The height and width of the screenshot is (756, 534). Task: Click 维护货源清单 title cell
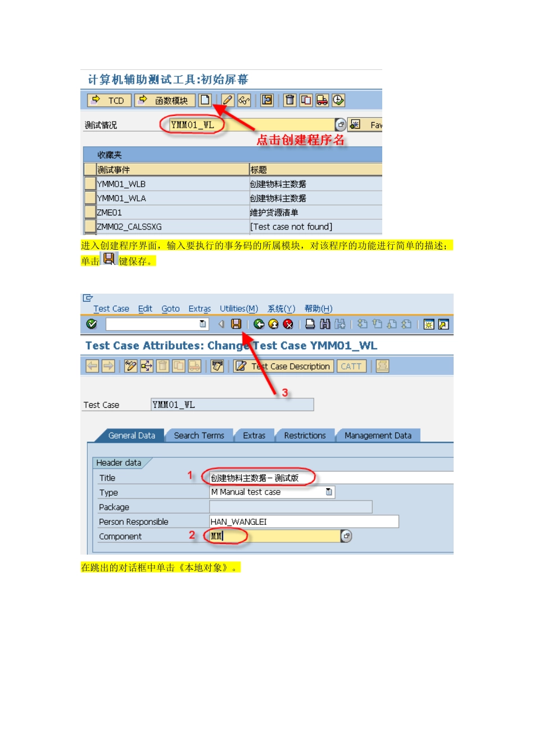point(316,213)
